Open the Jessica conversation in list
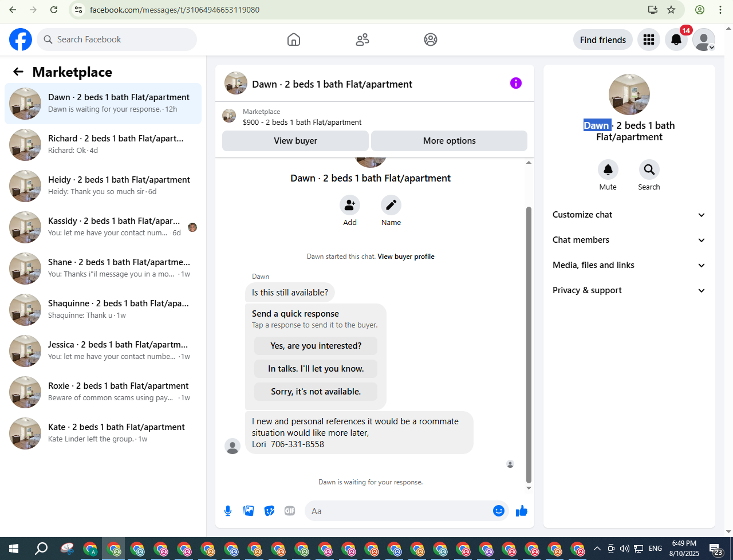 (103, 351)
